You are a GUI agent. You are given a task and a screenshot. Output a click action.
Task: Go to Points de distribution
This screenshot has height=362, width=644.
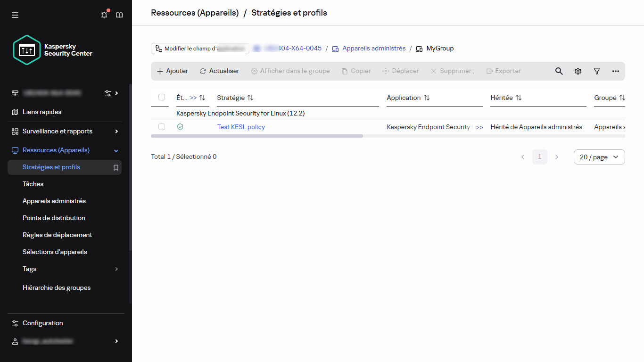coord(54,218)
